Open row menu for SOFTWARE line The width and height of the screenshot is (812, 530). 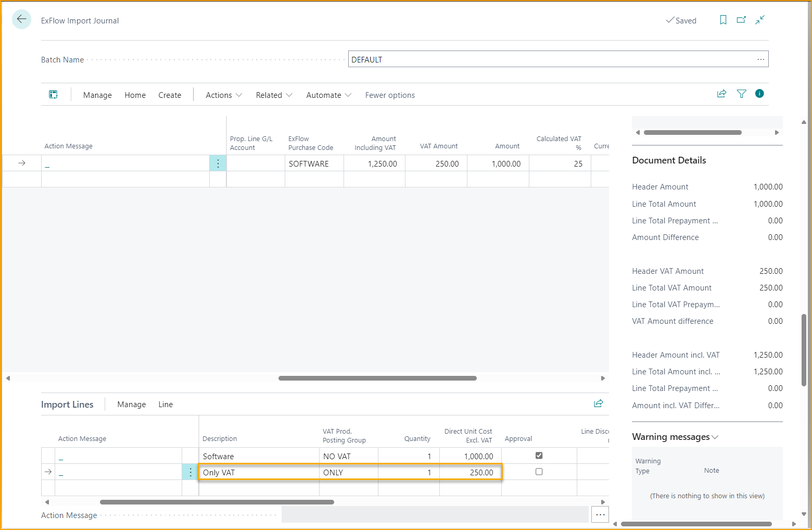click(218, 163)
